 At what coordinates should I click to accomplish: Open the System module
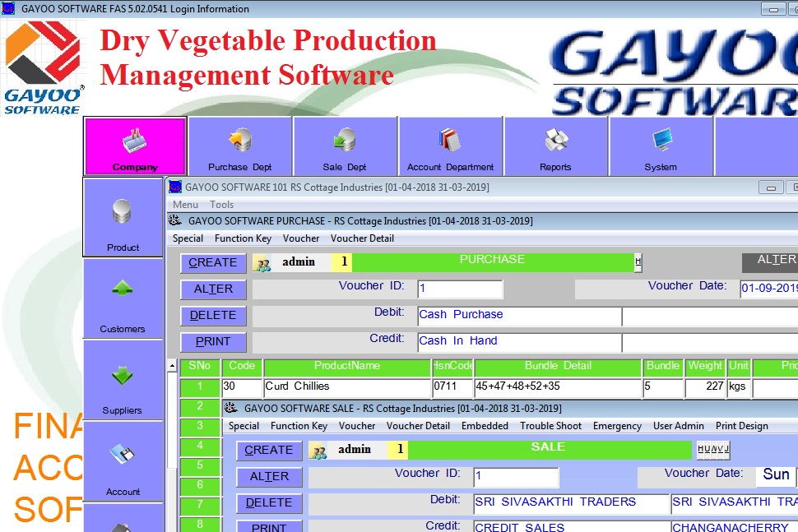coord(661,146)
